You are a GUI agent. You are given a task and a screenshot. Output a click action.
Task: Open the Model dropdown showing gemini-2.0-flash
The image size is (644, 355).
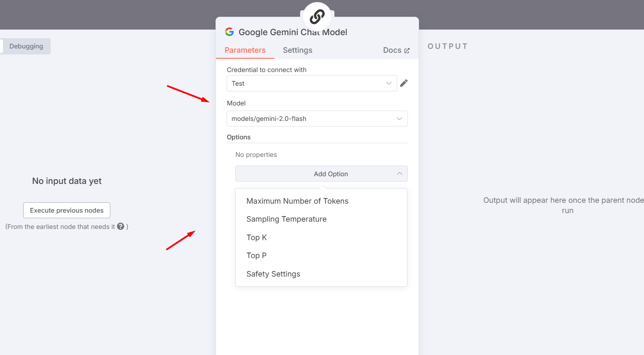(317, 119)
